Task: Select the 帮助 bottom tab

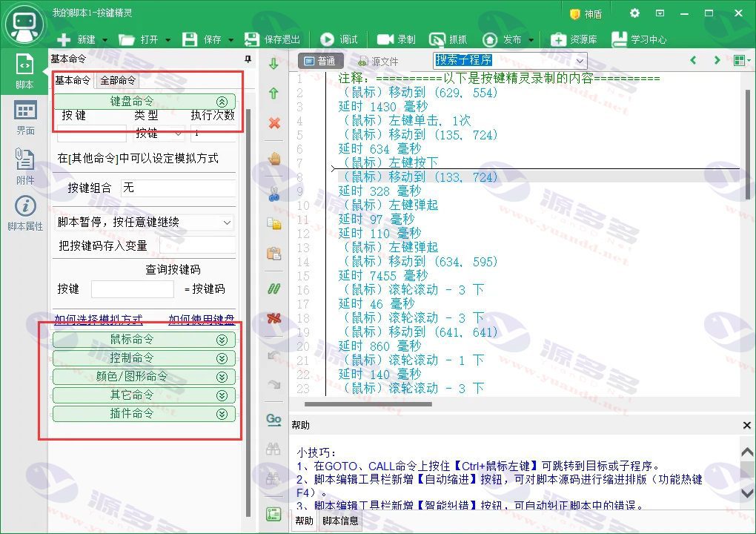Action: click(304, 521)
